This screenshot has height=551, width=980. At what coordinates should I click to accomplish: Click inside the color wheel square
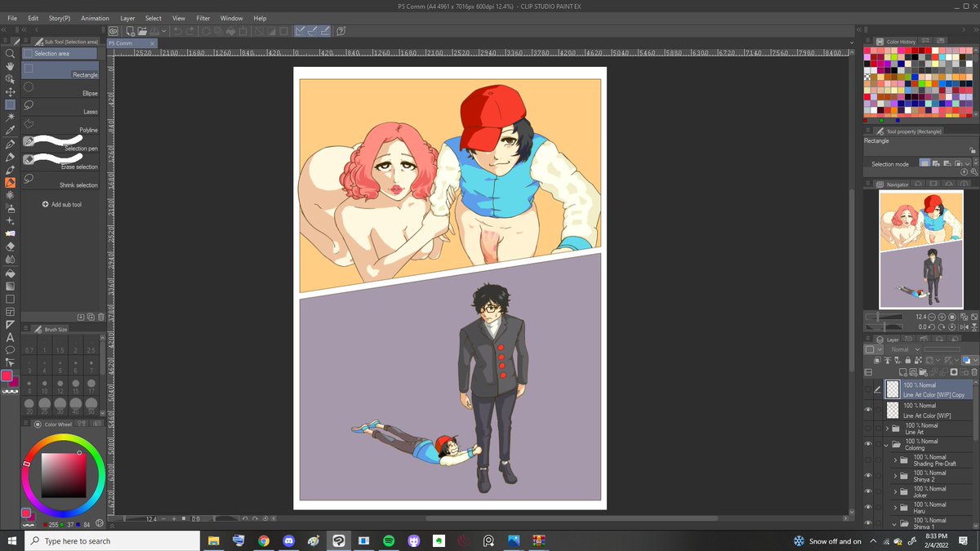63,473
